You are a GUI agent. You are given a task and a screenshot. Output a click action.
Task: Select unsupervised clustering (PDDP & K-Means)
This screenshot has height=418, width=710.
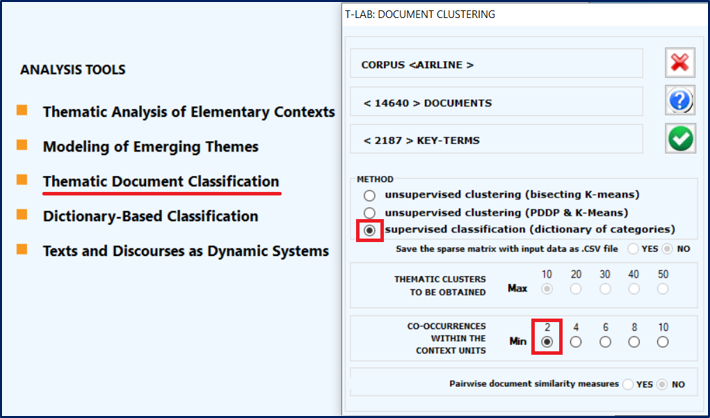tap(369, 213)
